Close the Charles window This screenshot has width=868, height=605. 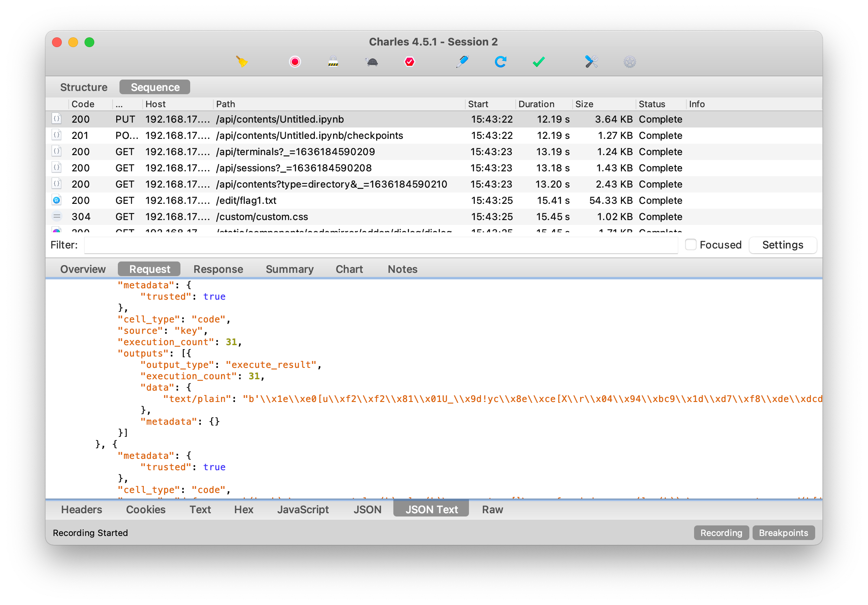(57, 42)
